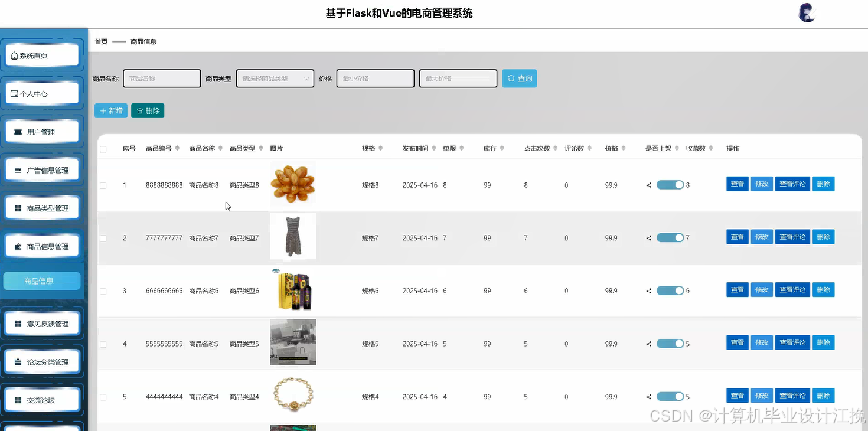The image size is (868, 431).
Task: Click the card icon beside 个人中心
Action: 15,94
